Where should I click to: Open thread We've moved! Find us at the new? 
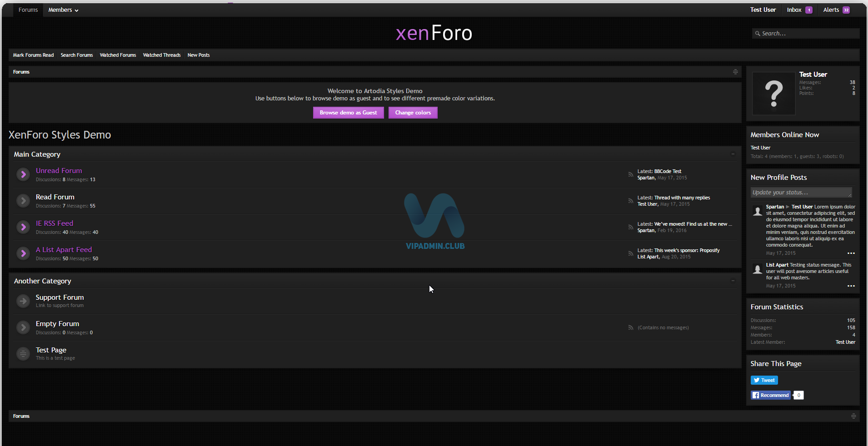[x=693, y=224]
